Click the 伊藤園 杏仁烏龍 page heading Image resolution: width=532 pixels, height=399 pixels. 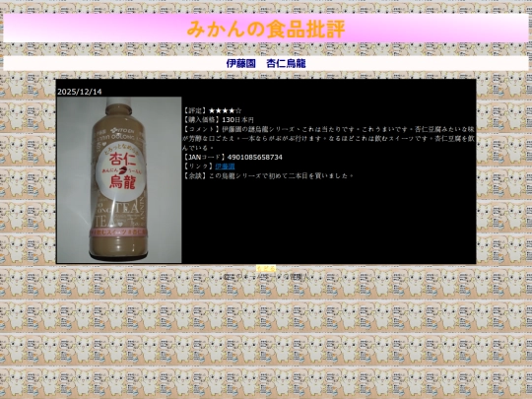pos(266,63)
